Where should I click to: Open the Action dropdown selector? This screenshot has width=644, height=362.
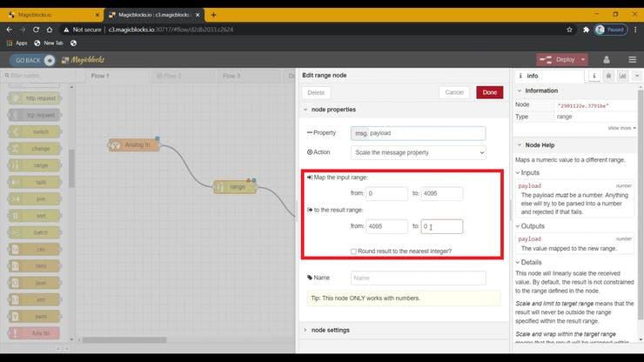419,152
